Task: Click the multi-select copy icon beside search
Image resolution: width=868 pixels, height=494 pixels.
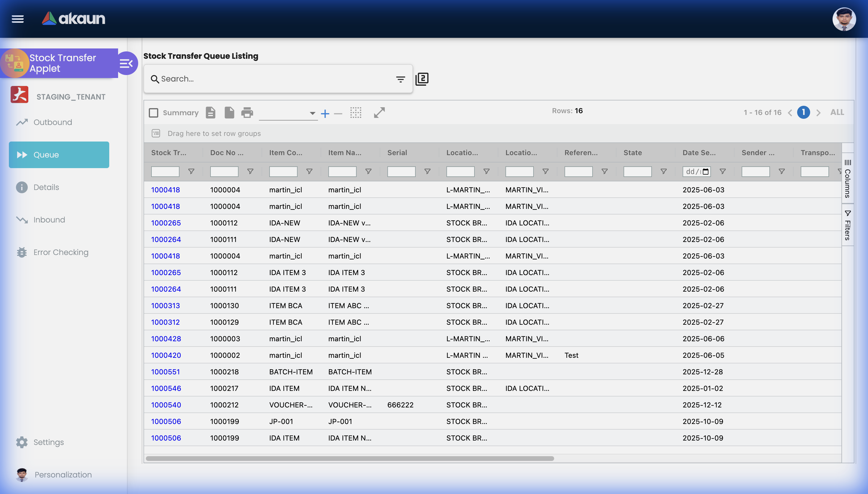Action: click(422, 79)
